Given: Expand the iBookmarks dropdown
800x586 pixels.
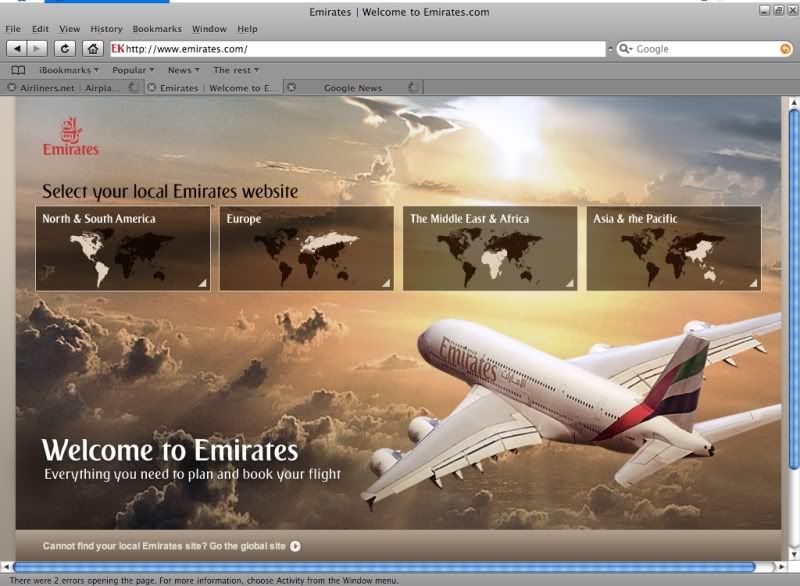Looking at the screenshot, I should coord(96,70).
